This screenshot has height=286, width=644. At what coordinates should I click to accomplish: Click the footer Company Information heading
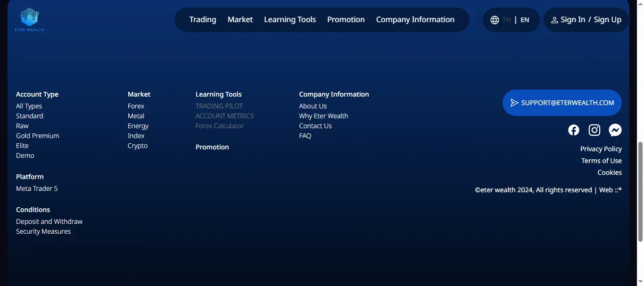tap(334, 94)
